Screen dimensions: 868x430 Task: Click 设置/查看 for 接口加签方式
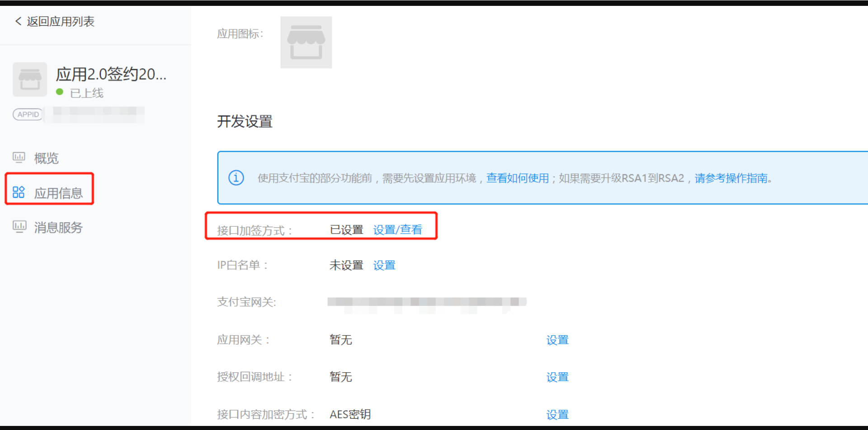click(397, 230)
